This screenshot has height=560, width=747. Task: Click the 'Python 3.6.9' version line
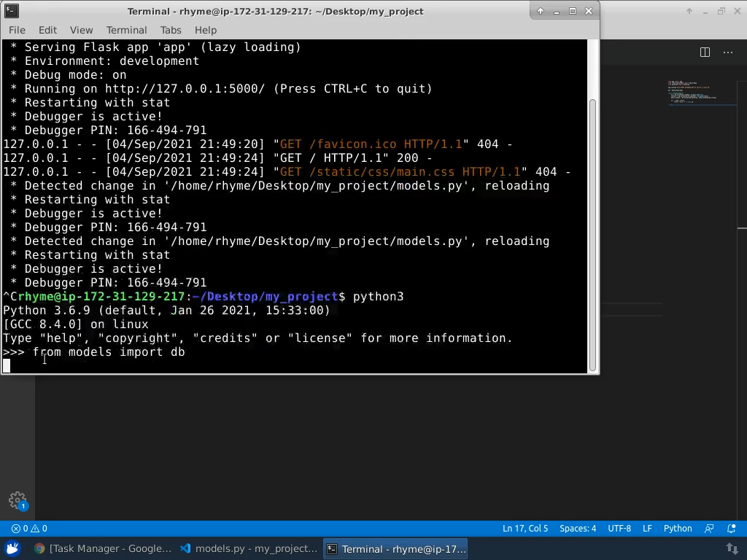166,310
